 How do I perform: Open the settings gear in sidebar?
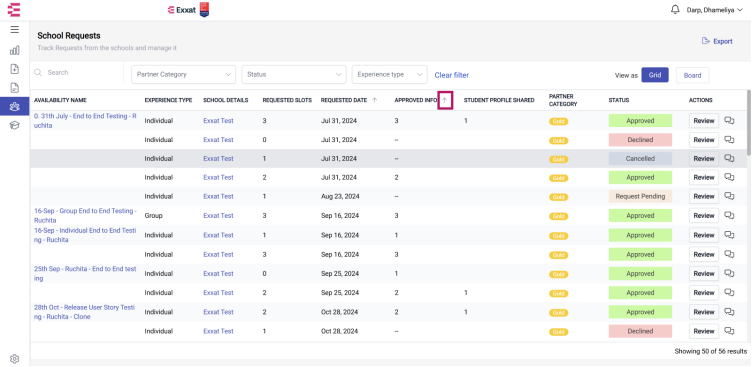pyautogui.click(x=14, y=359)
